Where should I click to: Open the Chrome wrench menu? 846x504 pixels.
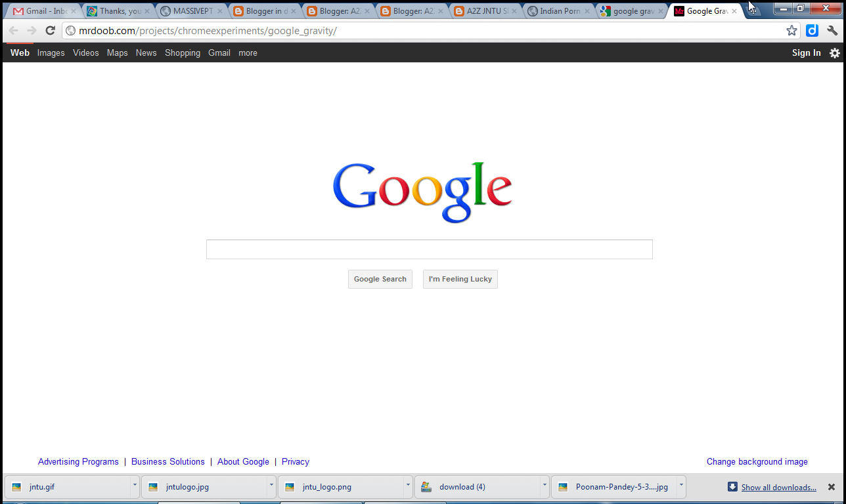(x=832, y=30)
